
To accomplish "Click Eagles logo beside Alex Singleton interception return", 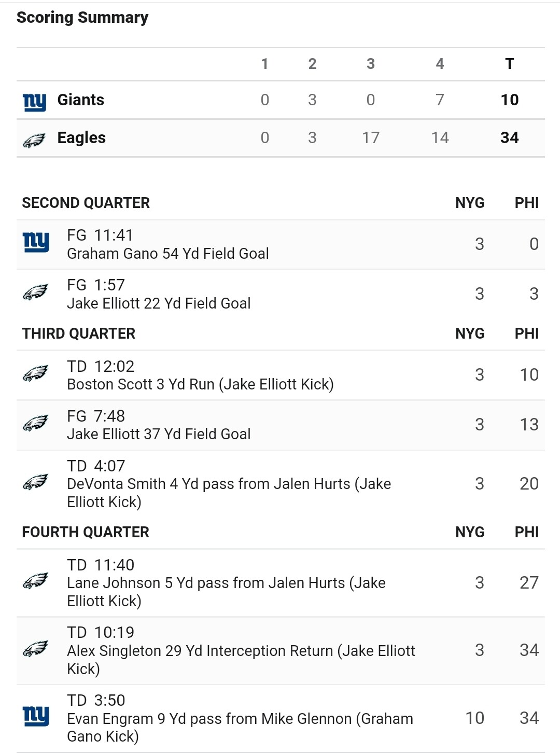I will point(35,649).
